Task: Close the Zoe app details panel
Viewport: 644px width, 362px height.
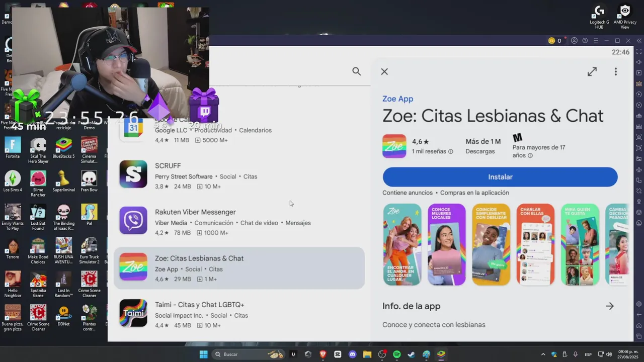Action: point(384,71)
